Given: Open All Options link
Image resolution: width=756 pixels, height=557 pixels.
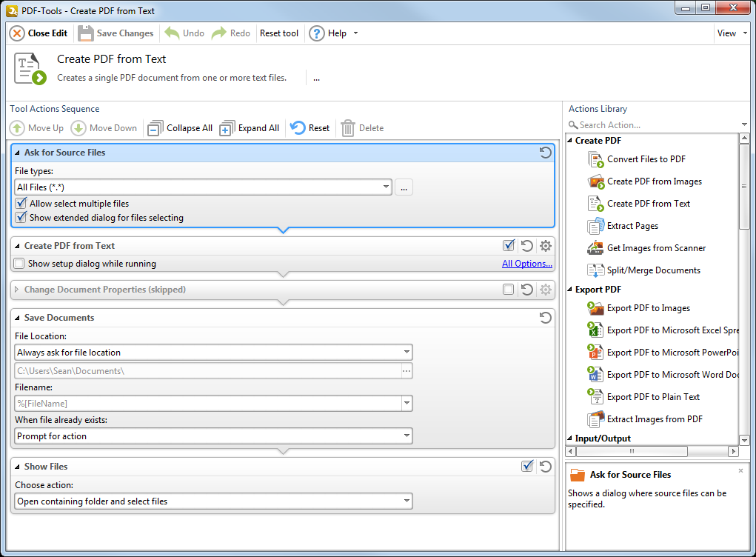Looking at the screenshot, I should point(526,263).
